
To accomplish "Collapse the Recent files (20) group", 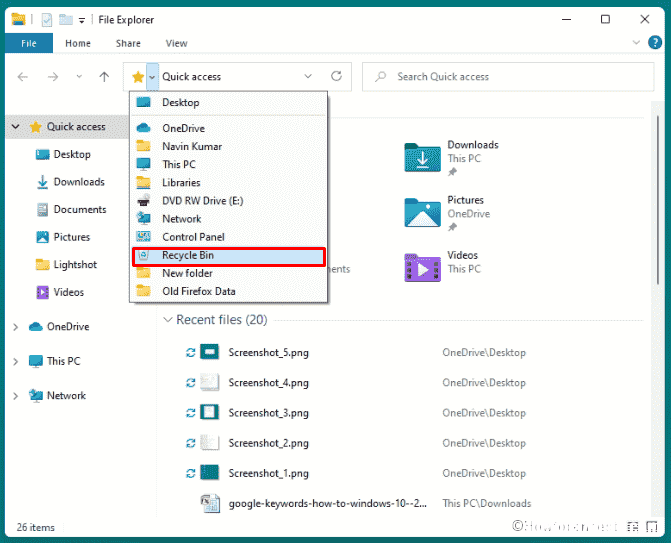I will click(x=168, y=320).
